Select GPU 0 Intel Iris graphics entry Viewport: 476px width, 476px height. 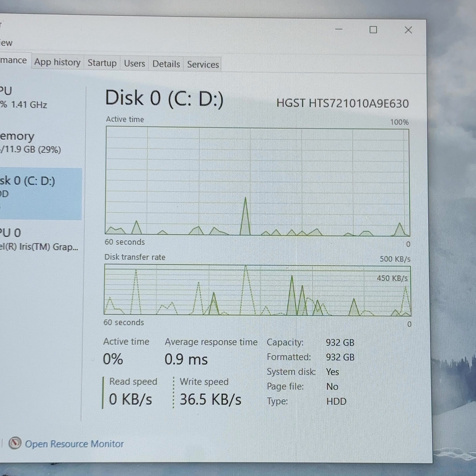click(x=40, y=240)
